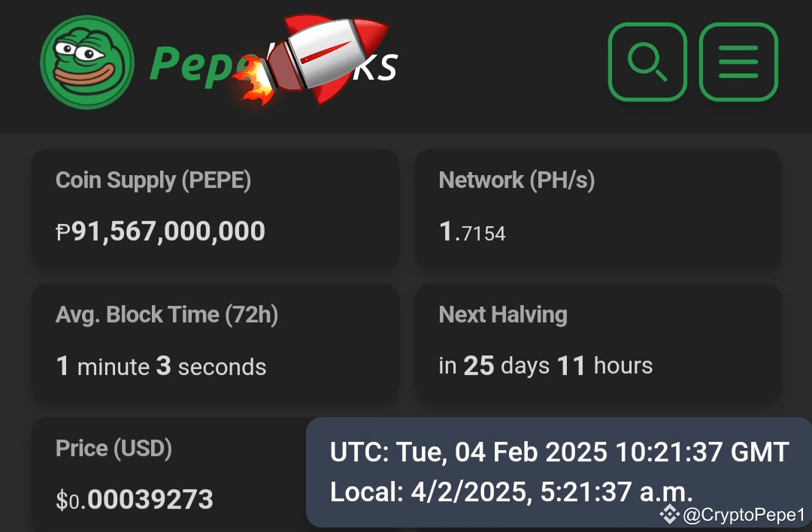Click the 1 minute 3 seconds value
Image resolution: width=812 pixels, height=532 pixels.
(161, 367)
